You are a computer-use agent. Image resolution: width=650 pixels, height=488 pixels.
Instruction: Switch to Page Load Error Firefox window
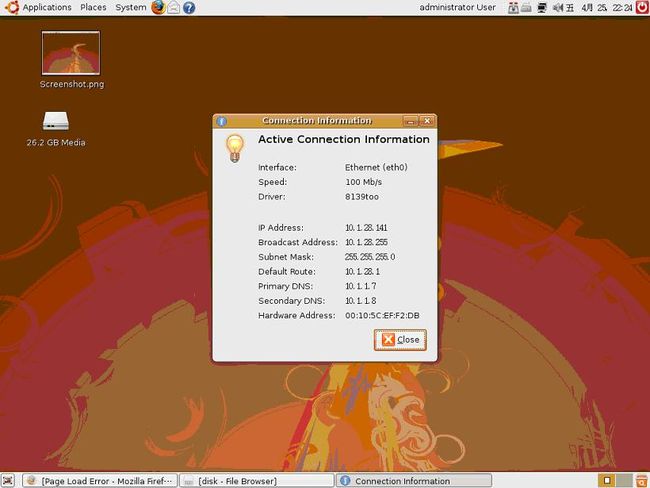click(x=99, y=481)
